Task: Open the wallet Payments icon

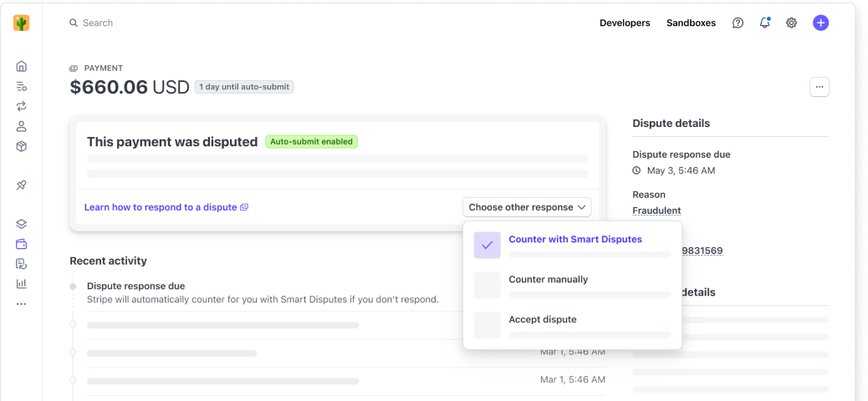Action: tap(22, 244)
